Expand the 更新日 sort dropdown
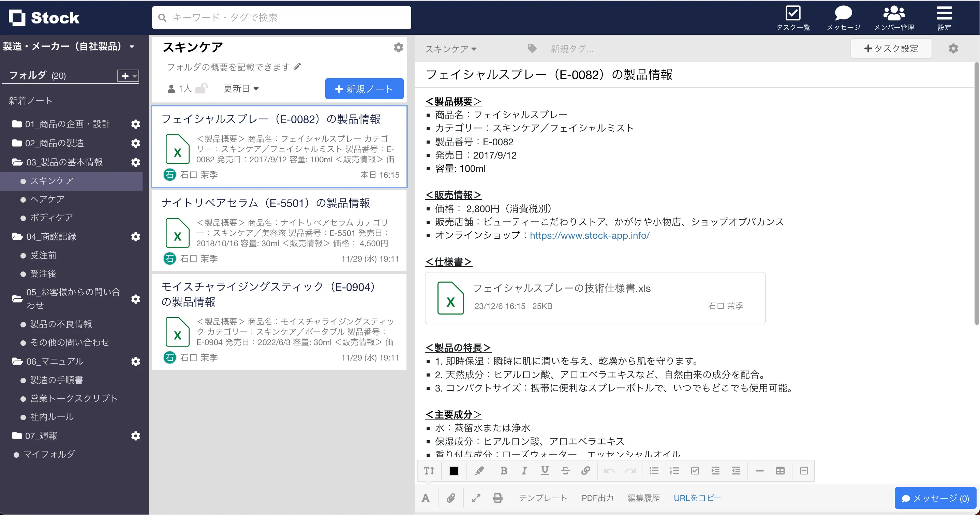 click(x=241, y=88)
